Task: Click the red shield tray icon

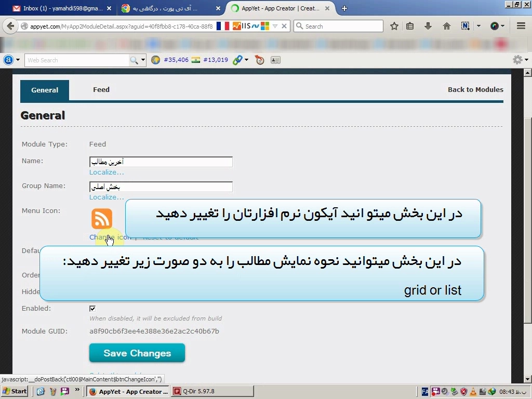Action: (464, 392)
